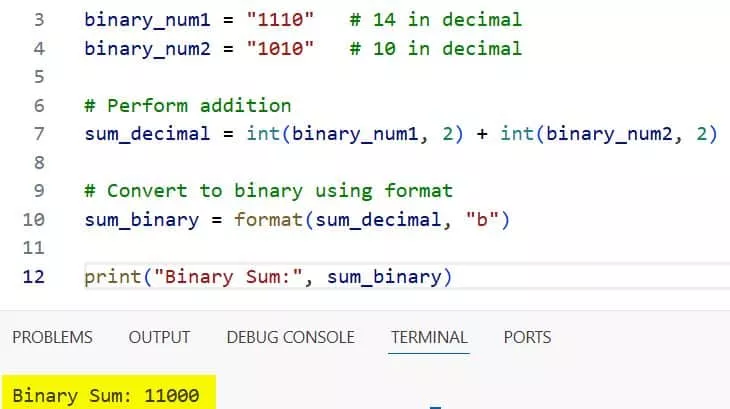Click line number 7 in the gutter
730x409 pixels.
pyautogui.click(x=39, y=134)
